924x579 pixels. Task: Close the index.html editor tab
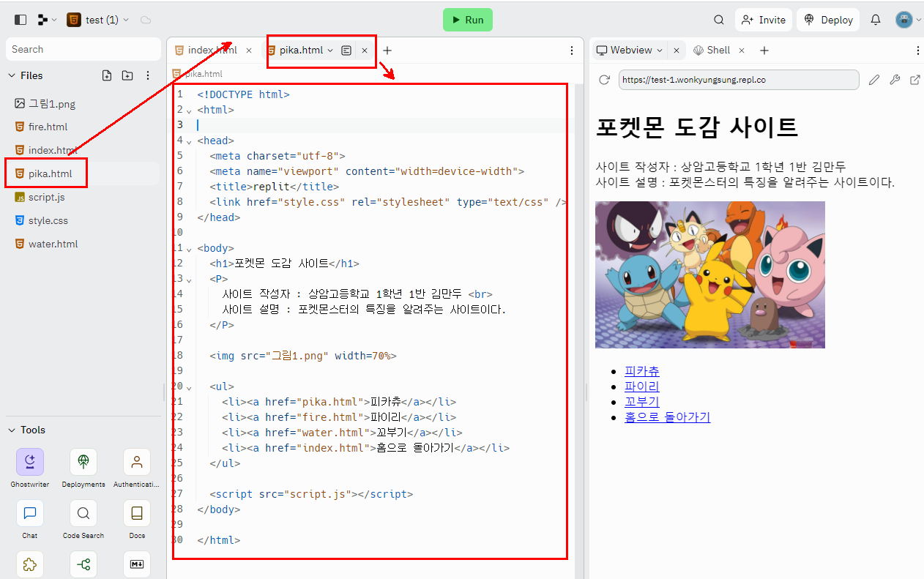tap(249, 51)
